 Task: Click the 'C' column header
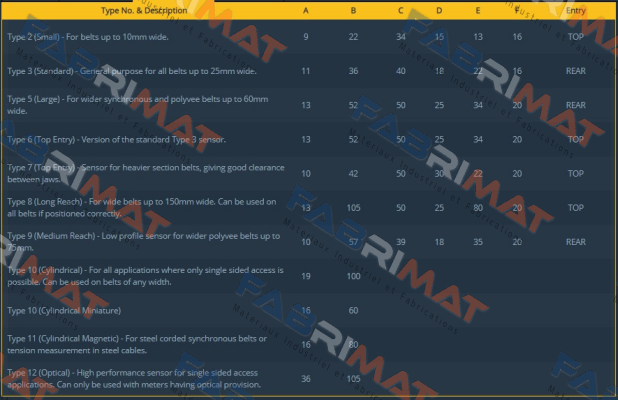point(400,11)
